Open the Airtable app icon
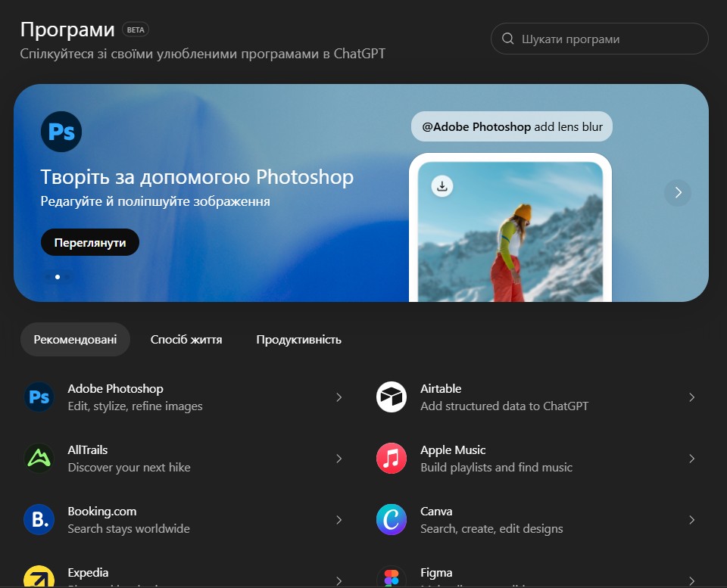 pyautogui.click(x=392, y=397)
